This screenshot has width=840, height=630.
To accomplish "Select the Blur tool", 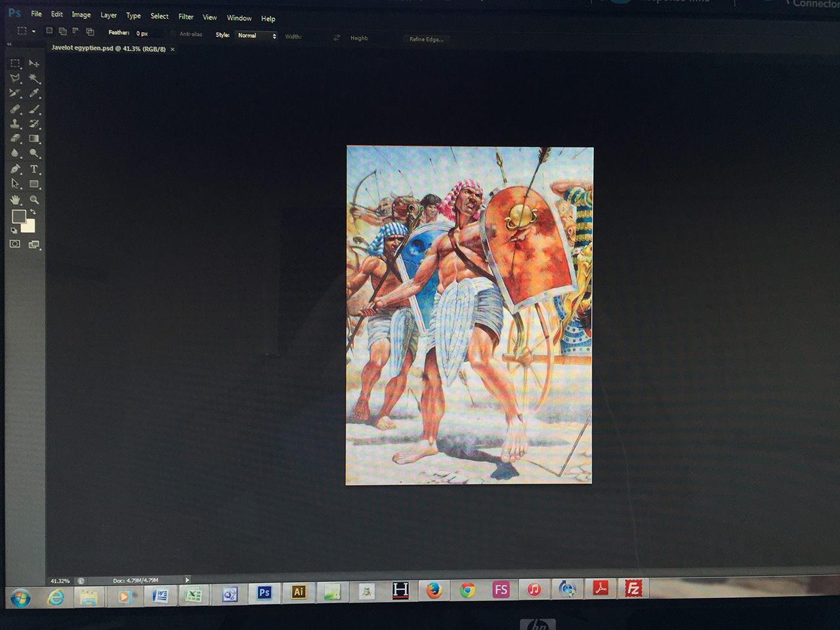I will 15,153.
